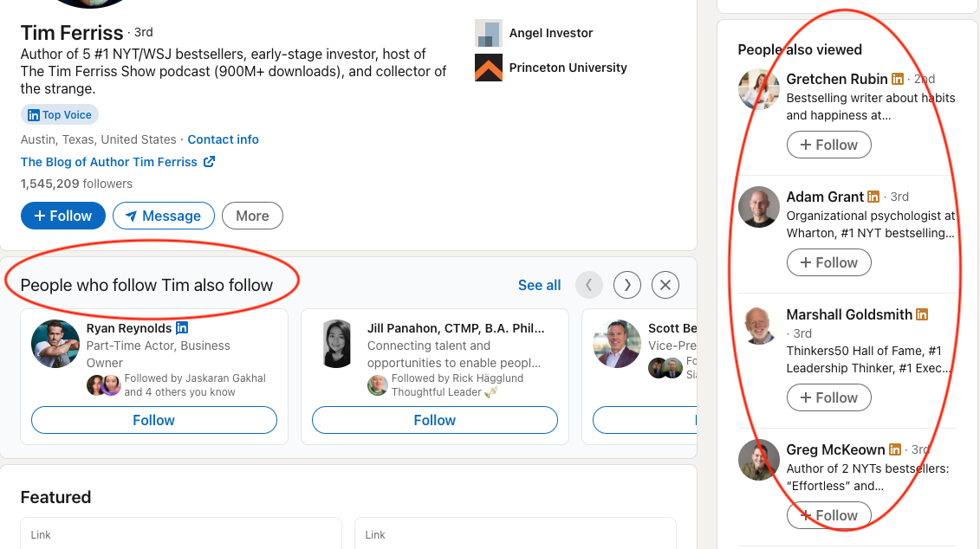Click the Princeton University logo icon

(489, 68)
